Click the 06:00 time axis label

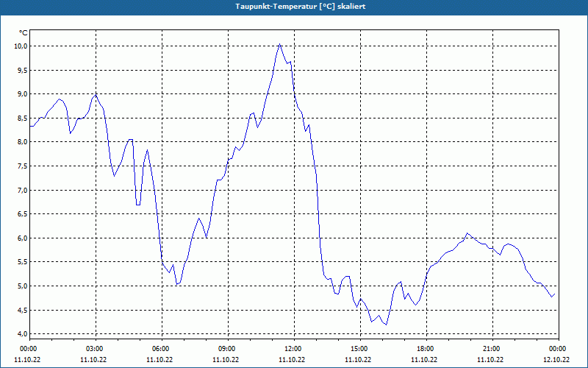162,349
